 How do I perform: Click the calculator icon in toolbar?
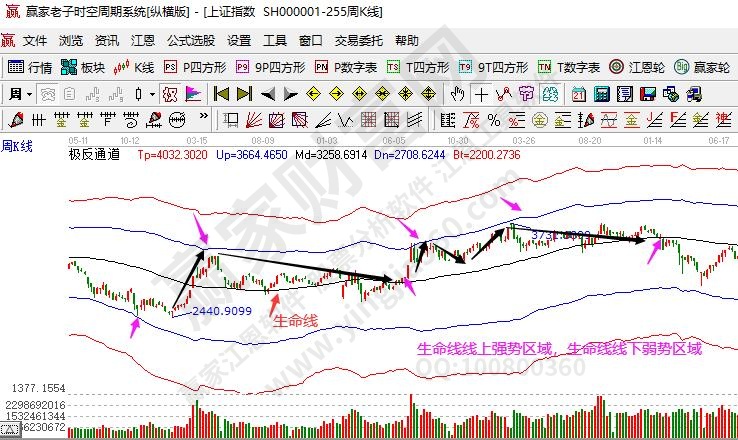pos(600,94)
